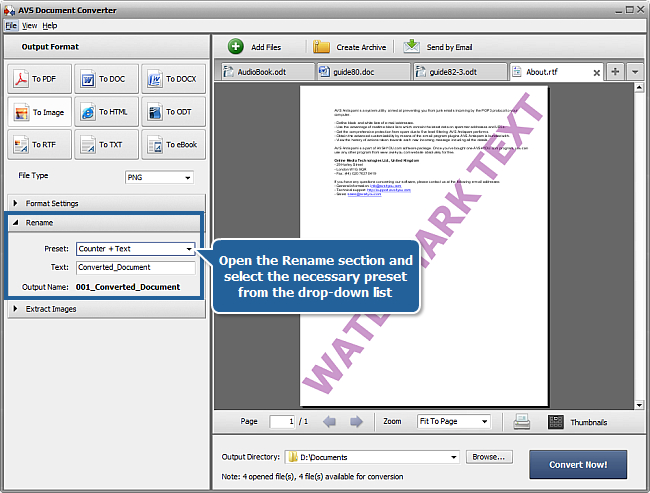
Task: Click the preview scrollbar down arrow
Action: click(x=639, y=405)
